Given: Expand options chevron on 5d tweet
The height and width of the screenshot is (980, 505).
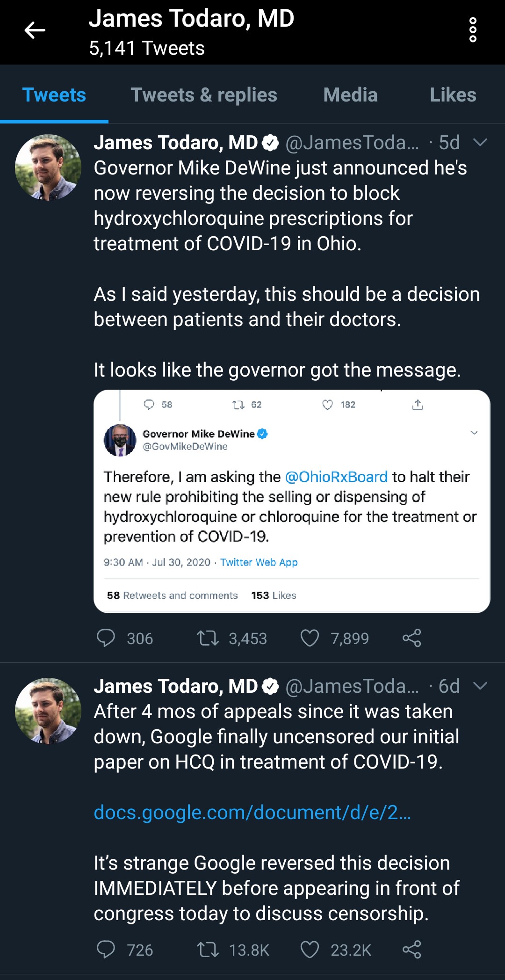Looking at the screenshot, I should click(480, 142).
